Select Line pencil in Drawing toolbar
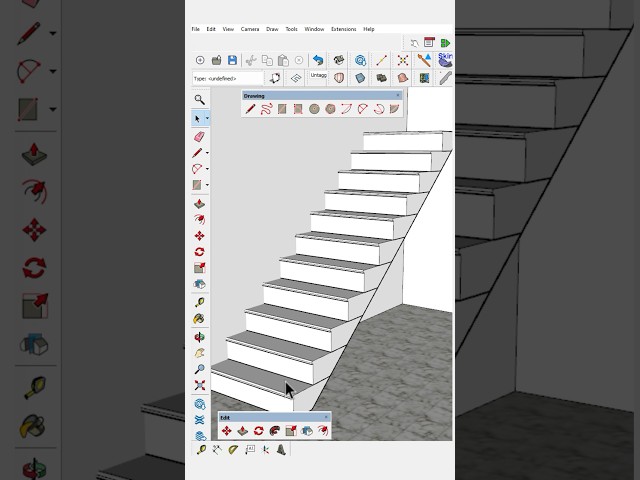This screenshot has height=480, width=640. coord(250,109)
